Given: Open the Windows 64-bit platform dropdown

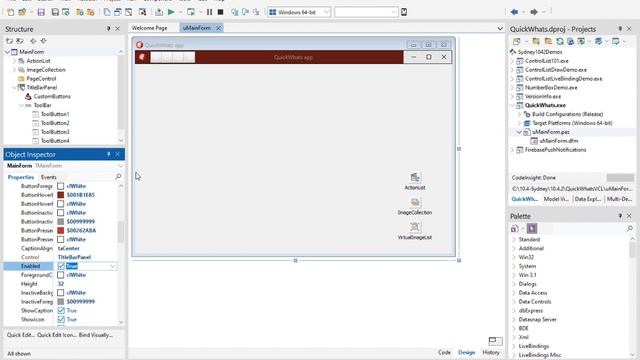Looking at the screenshot, I should click(326, 12).
